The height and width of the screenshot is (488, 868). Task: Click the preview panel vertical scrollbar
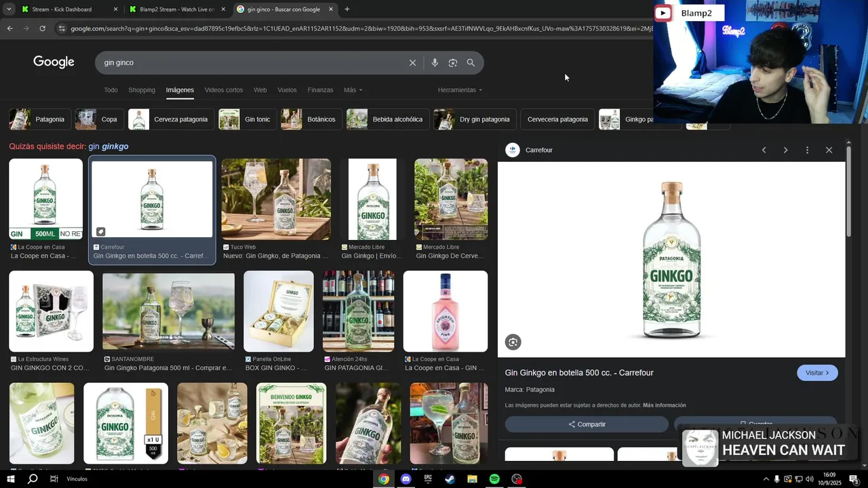tap(848, 192)
